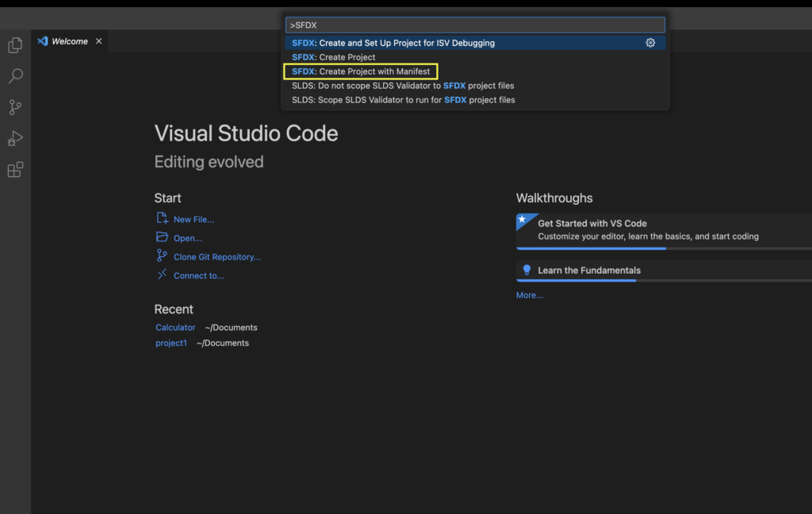Open the Explorer view in activity bar
Screen dimensions: 812x514
pos(16,45)
